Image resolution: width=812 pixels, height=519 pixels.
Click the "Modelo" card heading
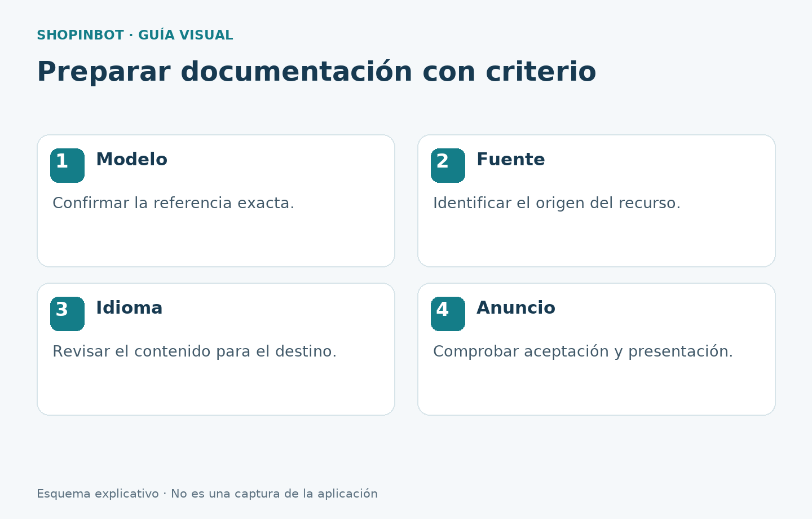131,160
